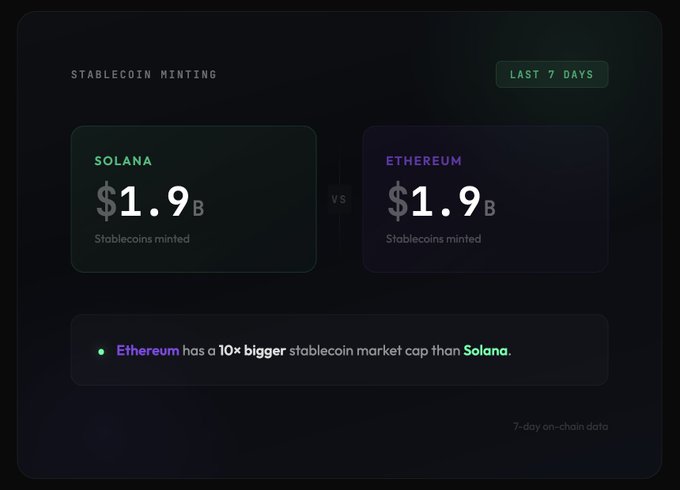Click the B suffix in the Ethereum card
This screenshot has width=680, height=490.
click(489, 208)
